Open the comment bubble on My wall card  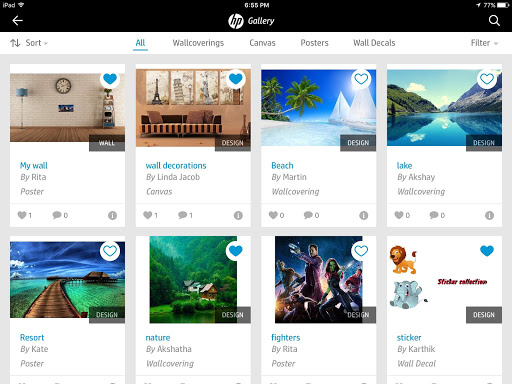(57, 215)
